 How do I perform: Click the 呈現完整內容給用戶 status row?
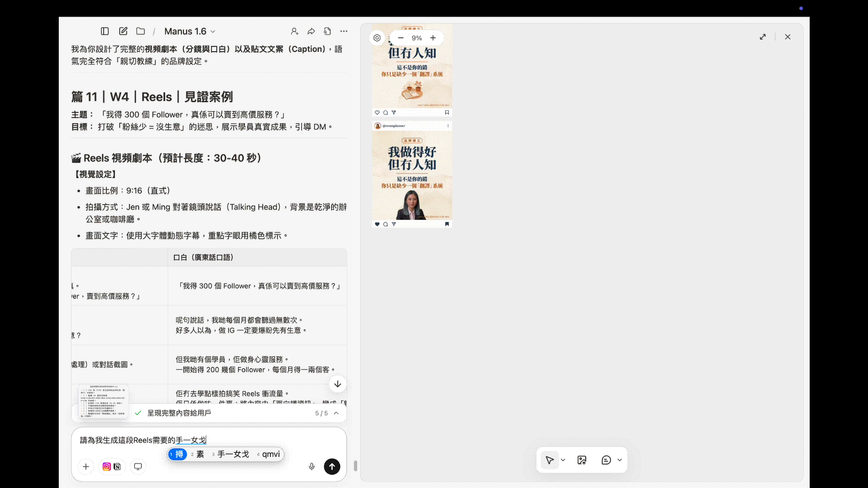point(209,413)
